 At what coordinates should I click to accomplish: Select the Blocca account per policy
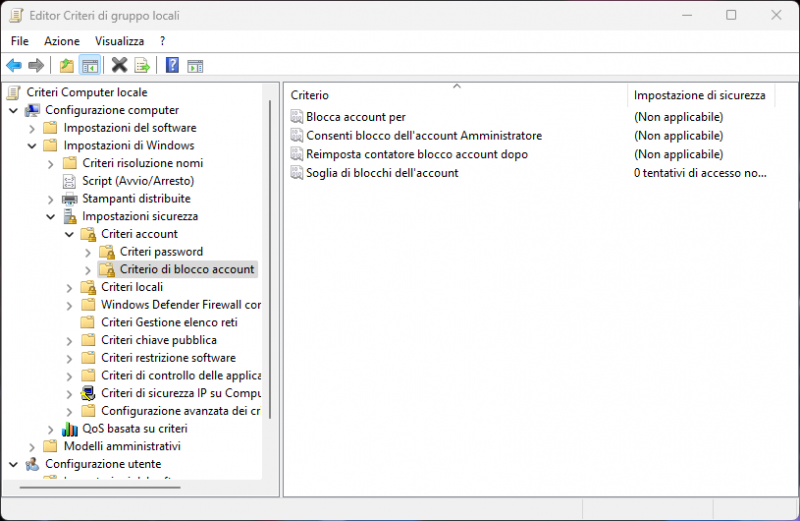click(x=356, y=117)
